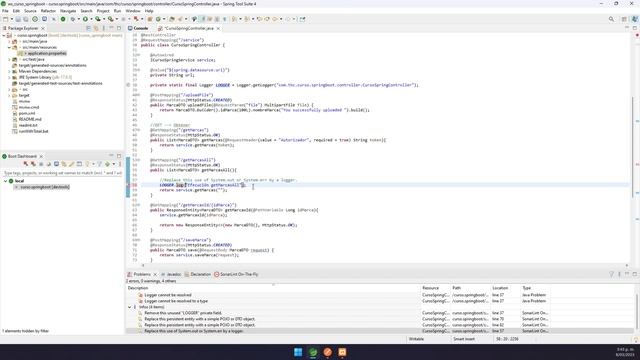Expand the src/test/java folder
640x360 pixels.
pyautogui.click(x=9, y=60)
